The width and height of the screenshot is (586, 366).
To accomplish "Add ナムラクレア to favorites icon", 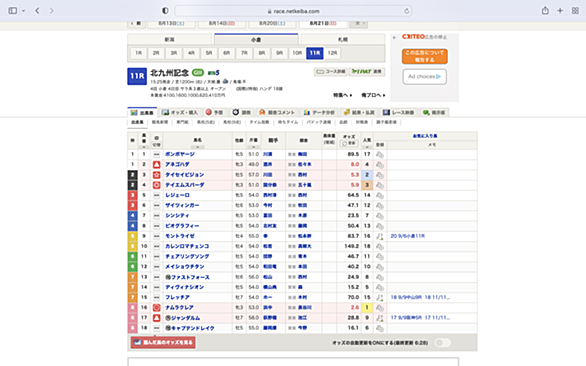I will [x=380, y=308].
